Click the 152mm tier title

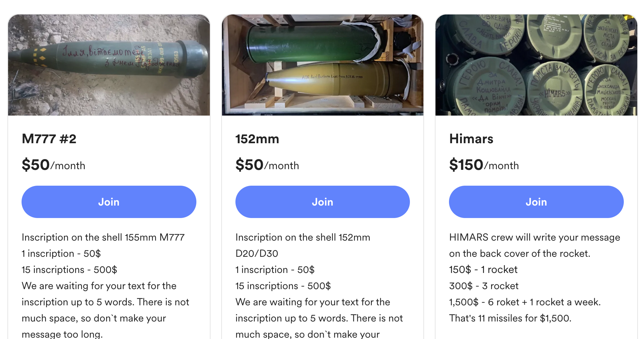[x=257, y=139]
